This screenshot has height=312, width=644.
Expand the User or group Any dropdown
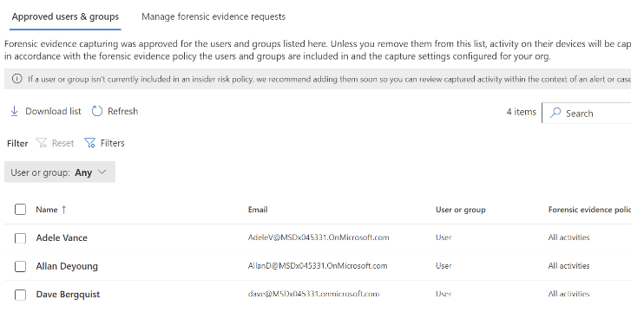pyautogui.click(x=60, y=172)
